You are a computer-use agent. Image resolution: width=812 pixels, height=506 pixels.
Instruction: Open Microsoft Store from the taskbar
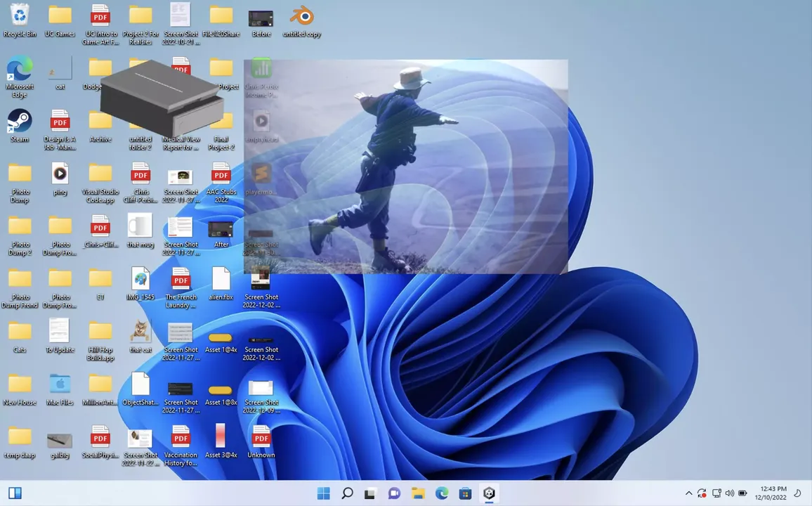coord(465,493)
